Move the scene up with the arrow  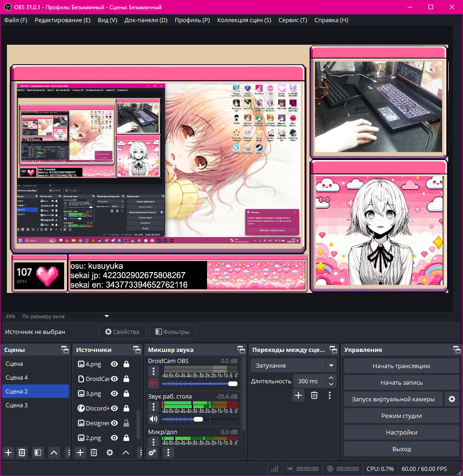pos(54,452)
